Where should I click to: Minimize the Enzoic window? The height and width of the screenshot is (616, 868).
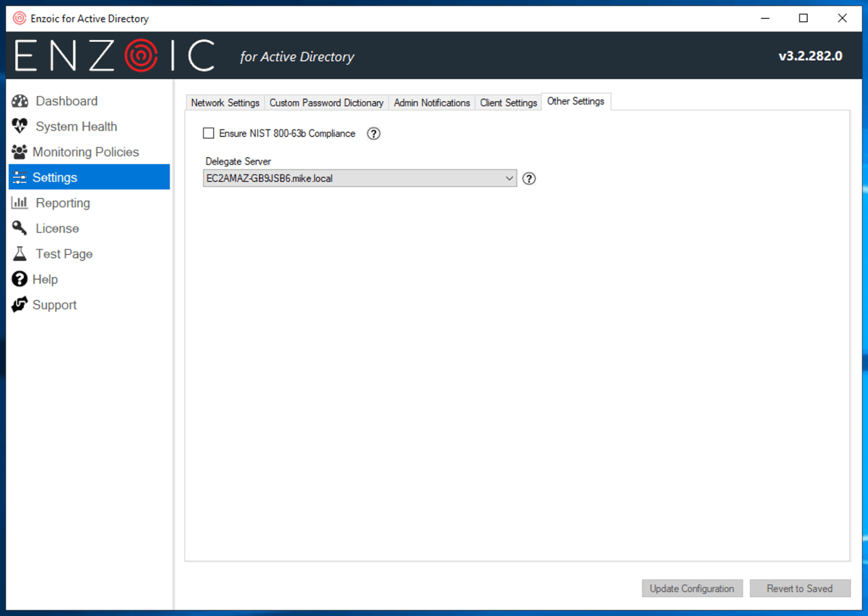point(765,18)
